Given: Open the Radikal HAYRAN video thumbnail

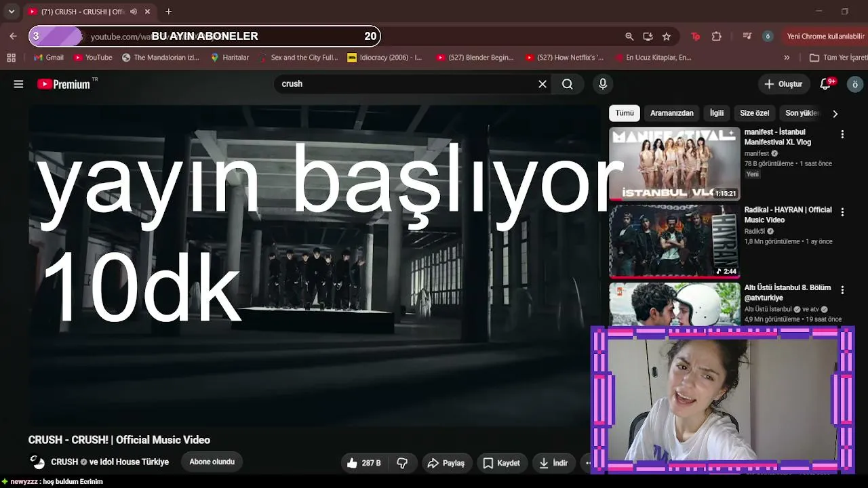Looking at the screenshot, I should pos(675,241).
